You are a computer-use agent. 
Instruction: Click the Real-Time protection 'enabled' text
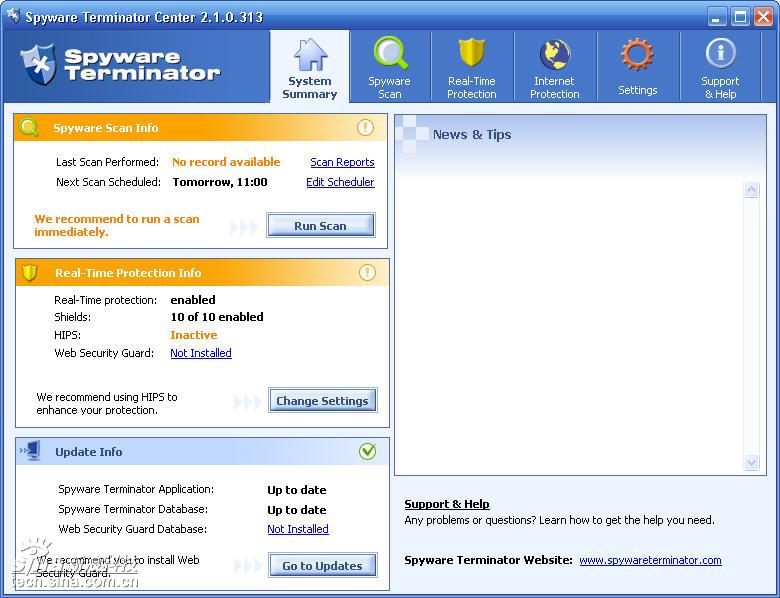(x=193, y=299)
